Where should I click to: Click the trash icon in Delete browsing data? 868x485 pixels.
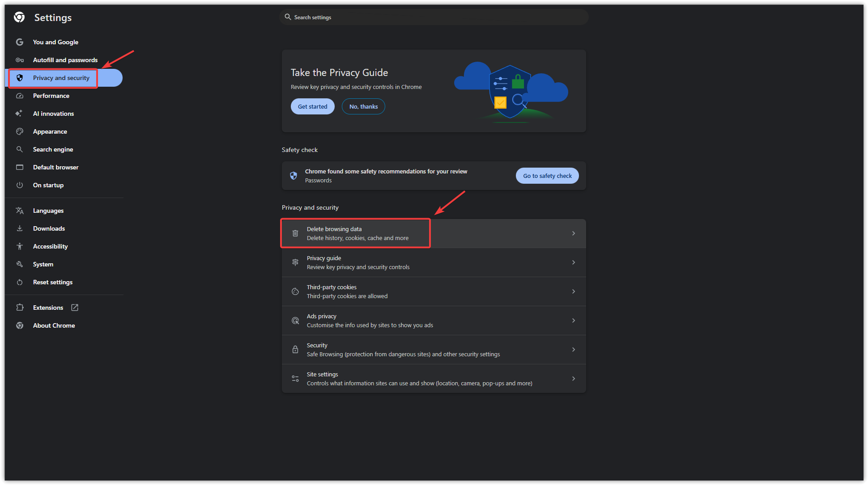(295, 233)
